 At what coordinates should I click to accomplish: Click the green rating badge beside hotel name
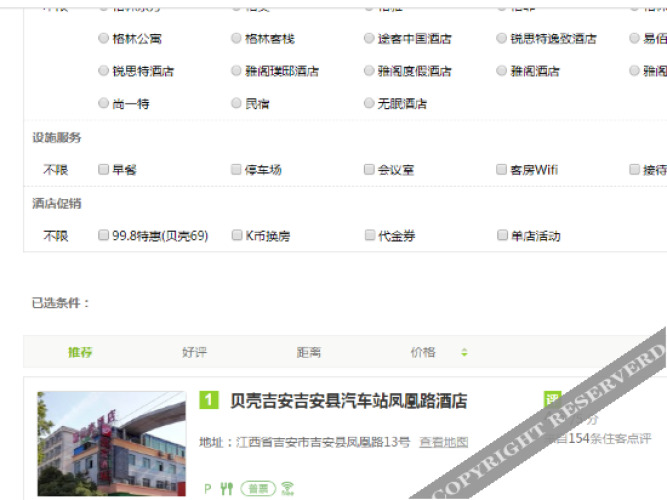[552, 400]
